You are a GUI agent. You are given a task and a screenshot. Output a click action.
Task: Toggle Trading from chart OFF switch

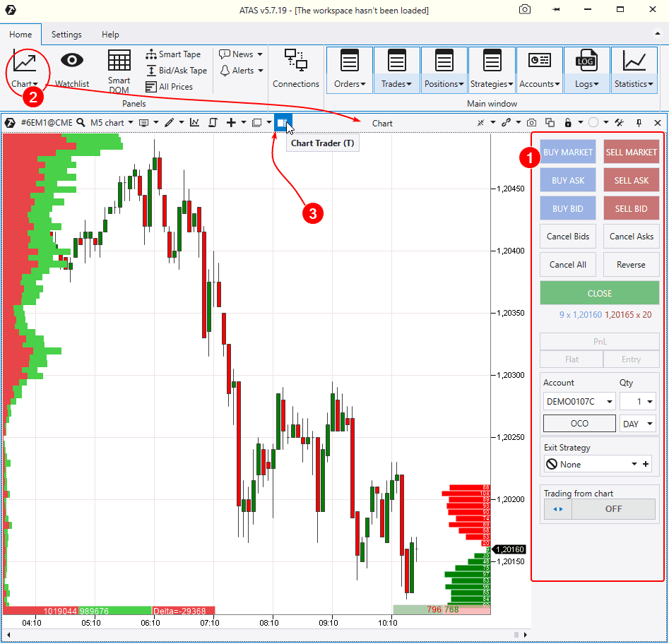click(x=600, y=509)
